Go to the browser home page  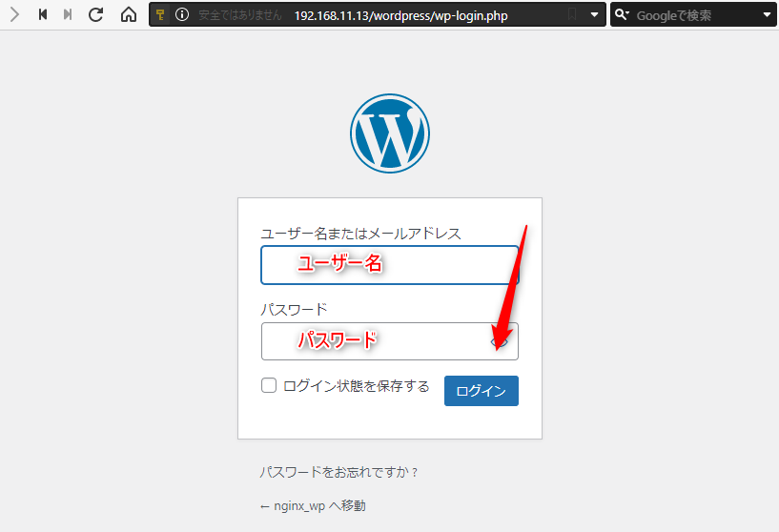click(128, 15)
